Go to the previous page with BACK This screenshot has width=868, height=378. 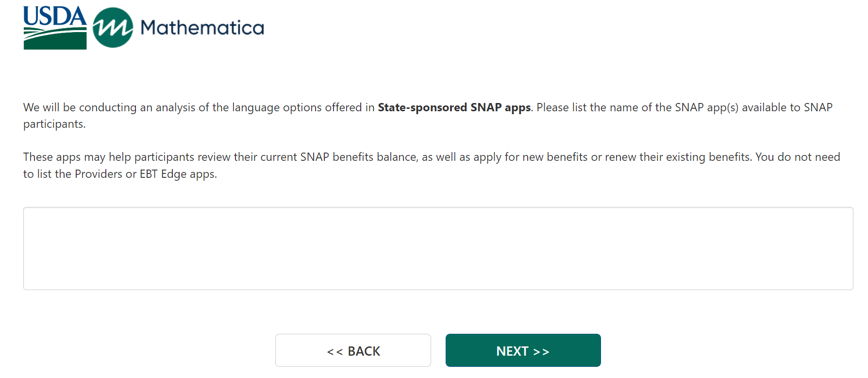pos(353,350)
